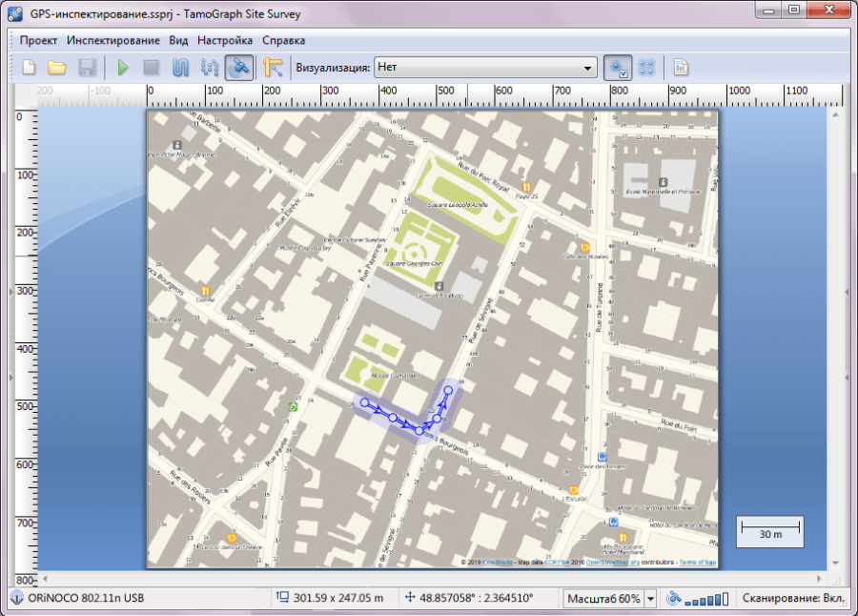The image size is (858, 616).
Task: Select the continuous path survey mode icon
Action: click(x=180, y=68)
